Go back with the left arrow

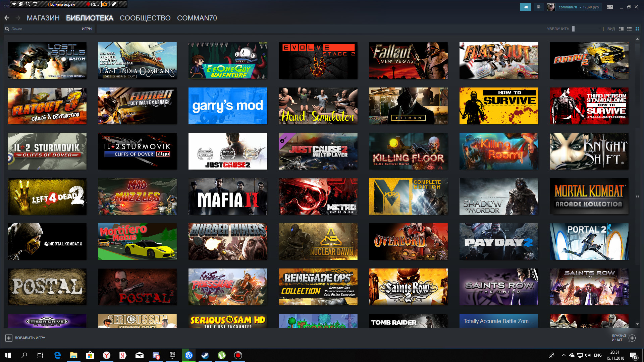[7, 18]
